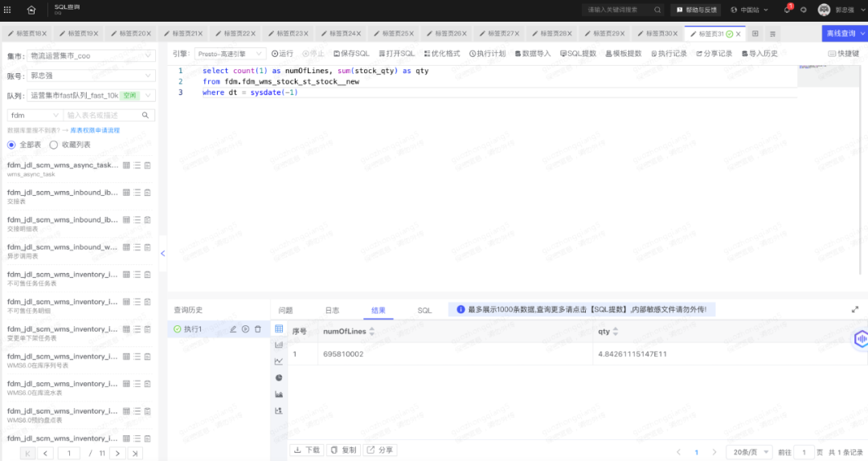
Task: Open the 日志 log tab
Action: point(332,311)
